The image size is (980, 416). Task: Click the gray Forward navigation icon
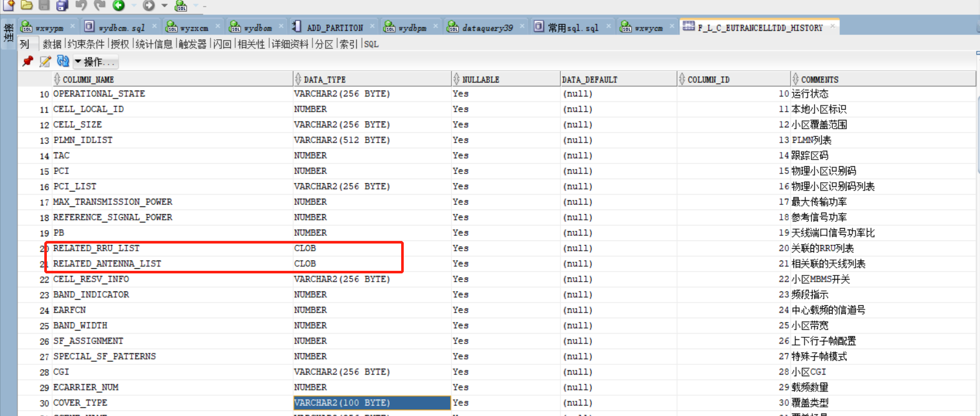[149, 5]
